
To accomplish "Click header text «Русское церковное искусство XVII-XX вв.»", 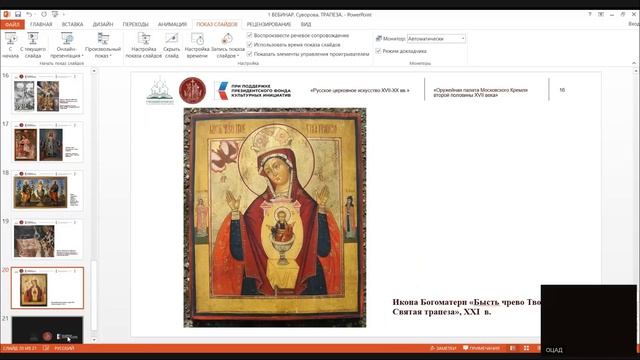I will [360, 90].
